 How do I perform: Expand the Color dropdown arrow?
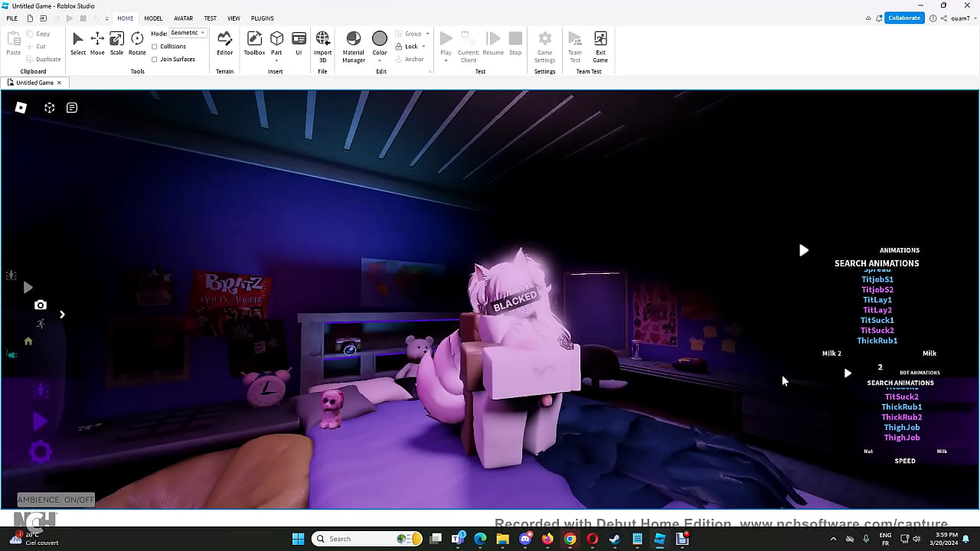[x=380, y=60]
